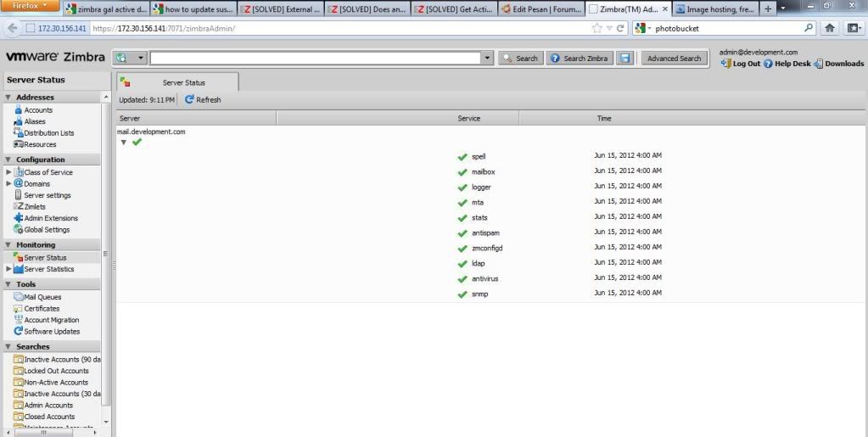Click the Admin Extensions puzzle icon

pos(19,218)
